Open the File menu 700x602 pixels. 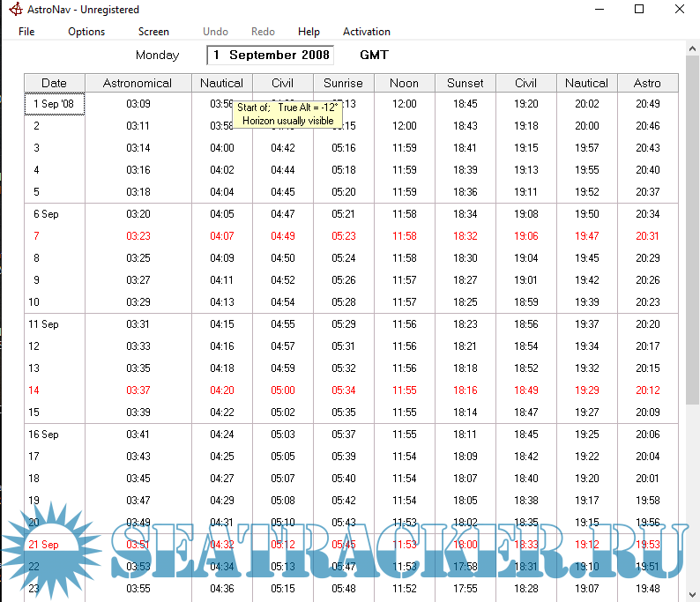coord(26,32)
